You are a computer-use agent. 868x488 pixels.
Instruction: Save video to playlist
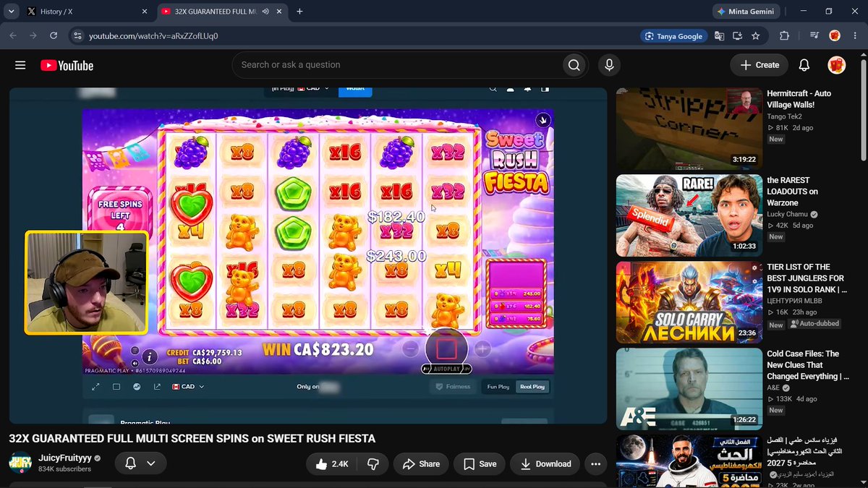[480, 464]
